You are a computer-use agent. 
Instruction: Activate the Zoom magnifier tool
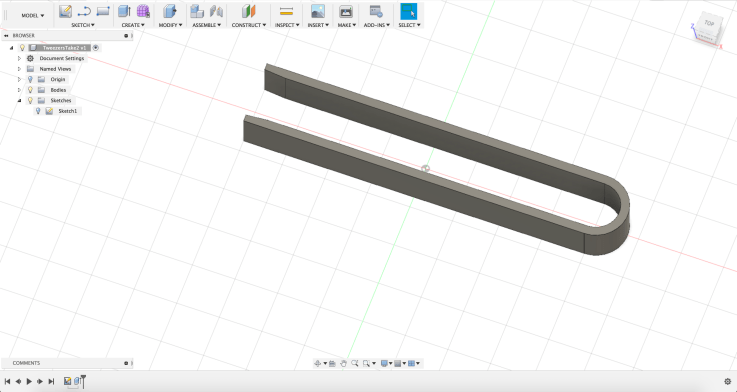pyautogui.click(x=355, y=363)
